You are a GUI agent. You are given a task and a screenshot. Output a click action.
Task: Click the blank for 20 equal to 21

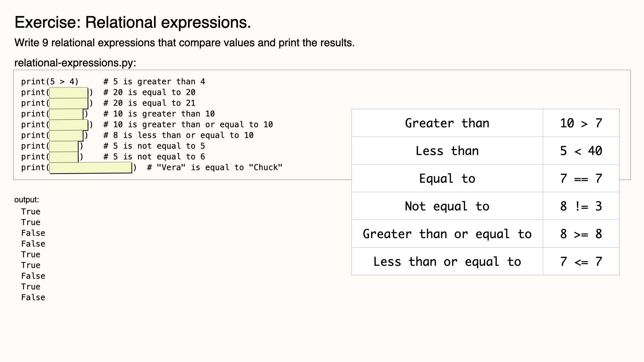69,103
